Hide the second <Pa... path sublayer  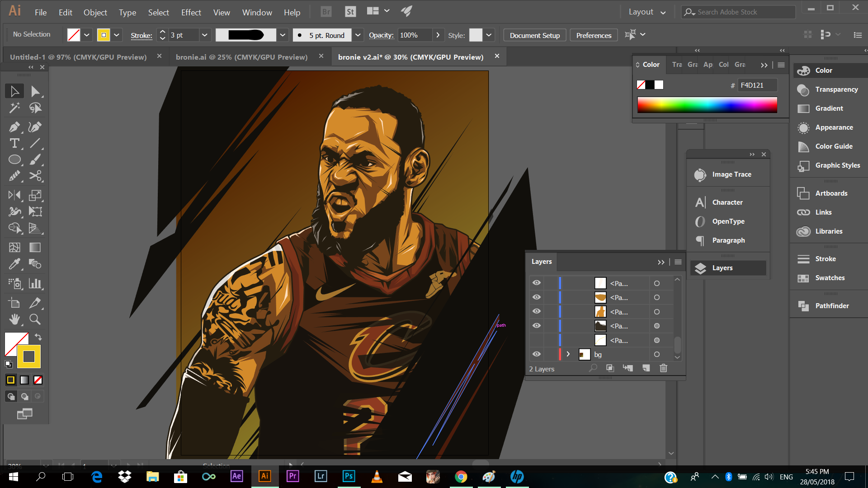[537, 297]
